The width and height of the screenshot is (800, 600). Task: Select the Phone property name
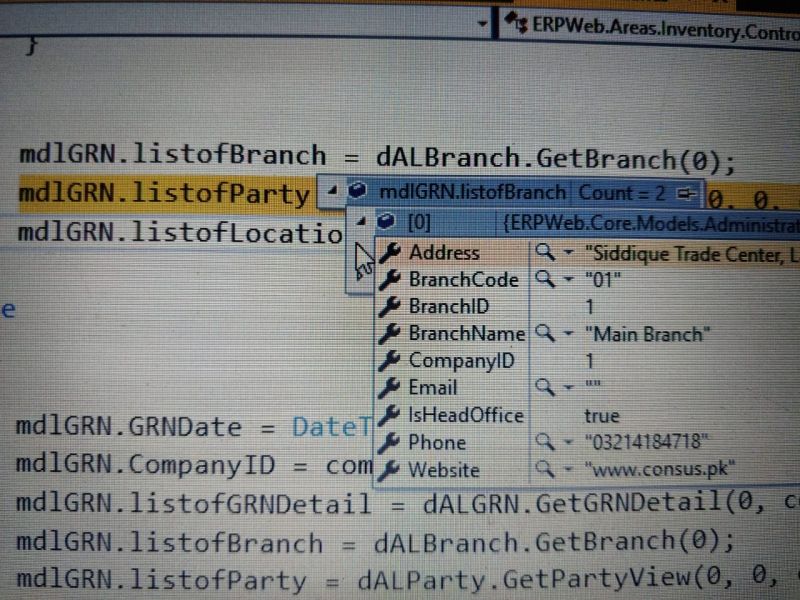click(x=437, y=442)
